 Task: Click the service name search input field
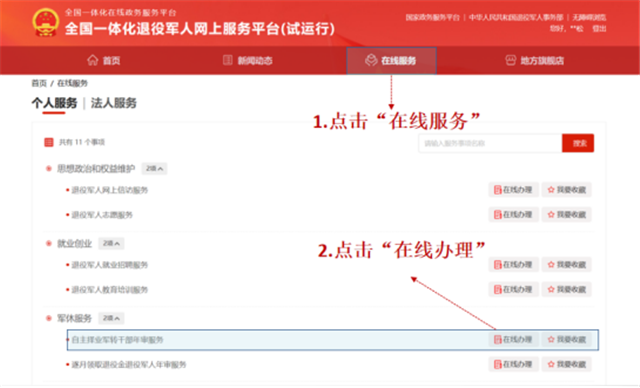490,143
